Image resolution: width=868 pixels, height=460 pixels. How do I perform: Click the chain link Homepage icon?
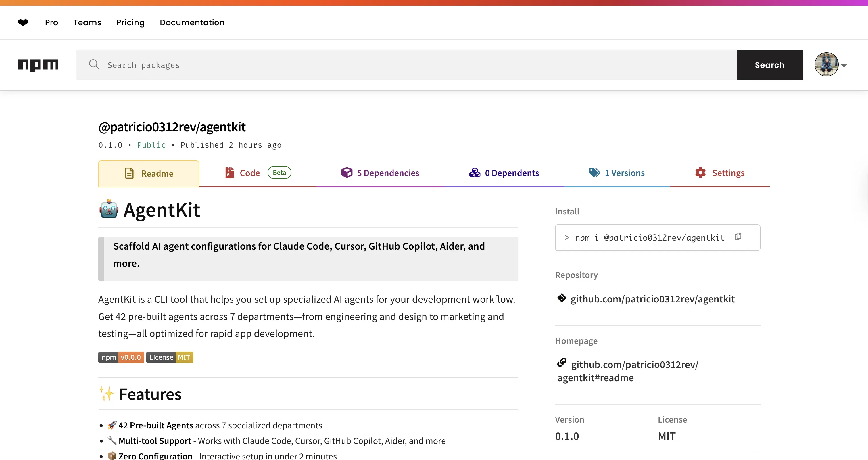pos(562,363)
